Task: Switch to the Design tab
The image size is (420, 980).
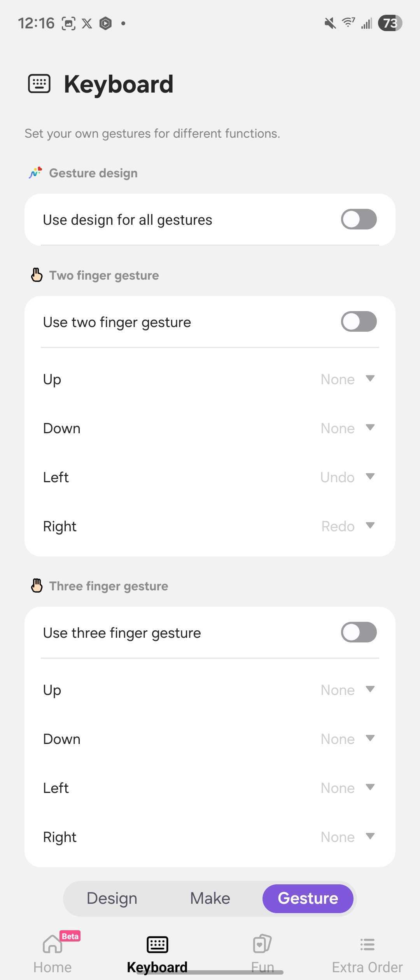Action: point(112,898)
